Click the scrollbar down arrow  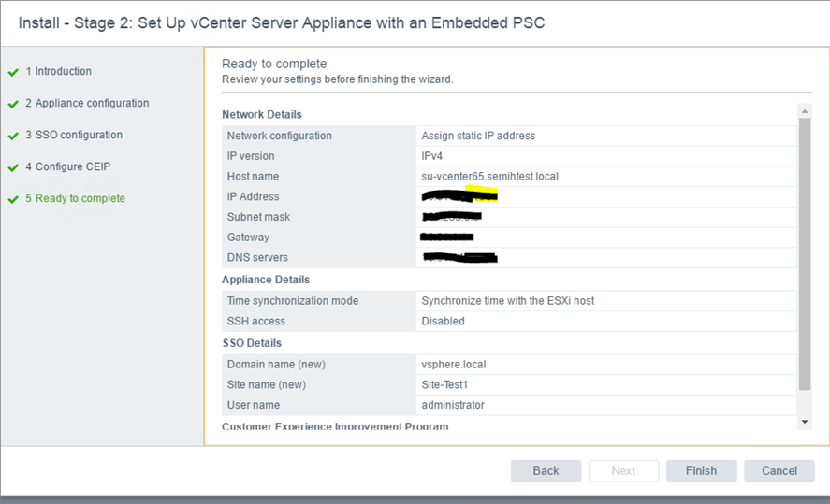805,422
